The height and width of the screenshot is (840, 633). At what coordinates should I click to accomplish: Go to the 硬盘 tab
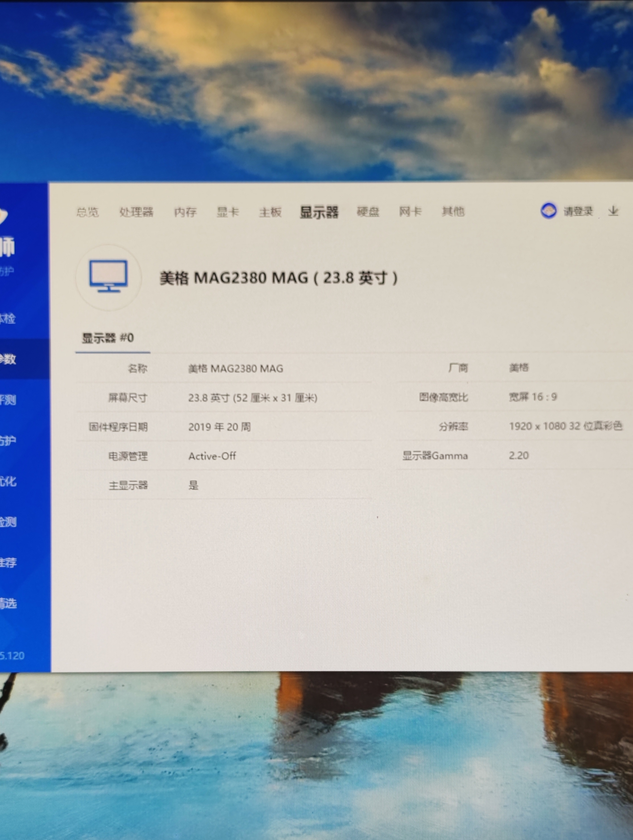coord(368,211)
